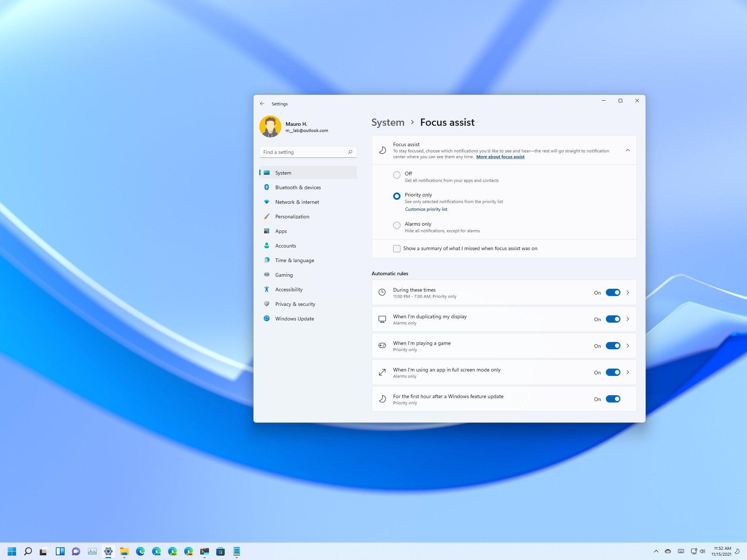This screenshot has height=560, width=747.
Task: Open Time & language settings
Action: click(294, 260)
